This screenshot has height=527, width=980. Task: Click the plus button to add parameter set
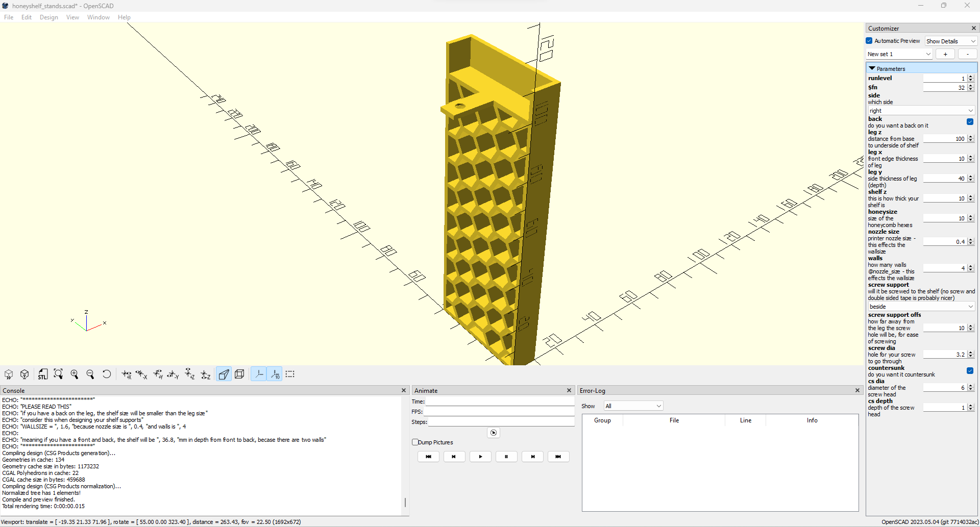coord(945,54)
